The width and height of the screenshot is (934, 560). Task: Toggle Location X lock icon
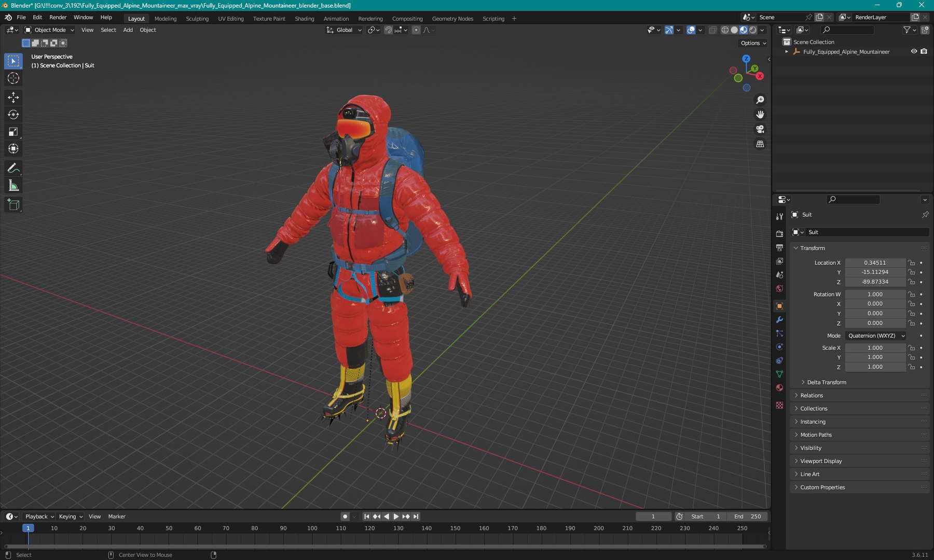click(x=912, y=263)
